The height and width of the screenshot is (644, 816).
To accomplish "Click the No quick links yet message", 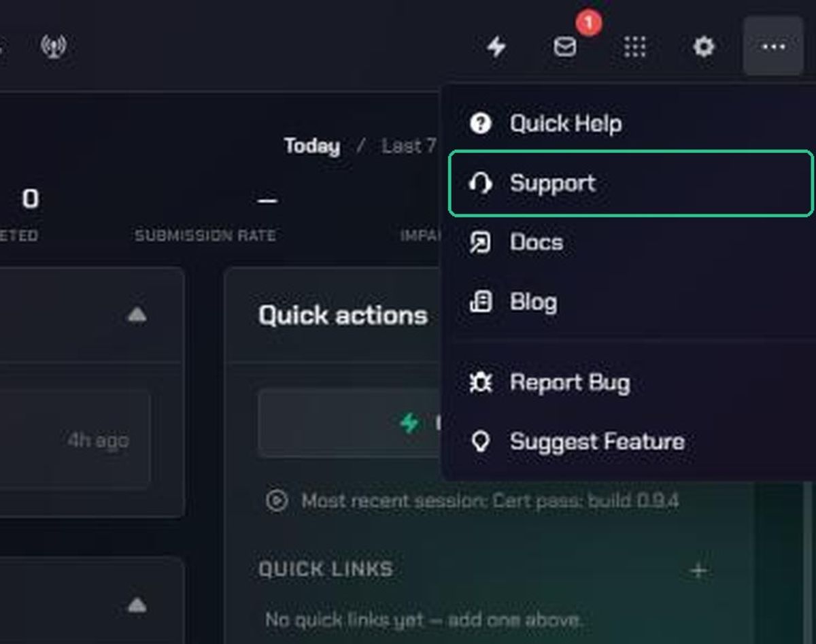I will coord(424,620).
